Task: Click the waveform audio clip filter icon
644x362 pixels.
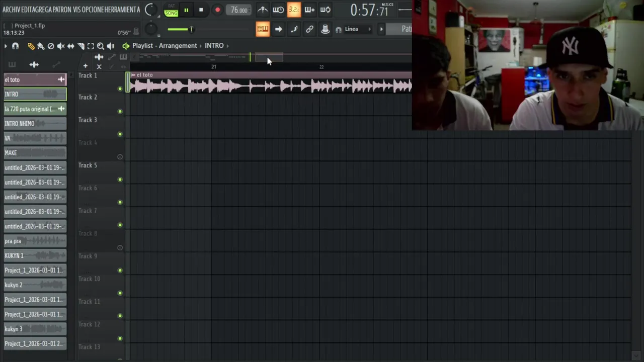Action: 34,64
